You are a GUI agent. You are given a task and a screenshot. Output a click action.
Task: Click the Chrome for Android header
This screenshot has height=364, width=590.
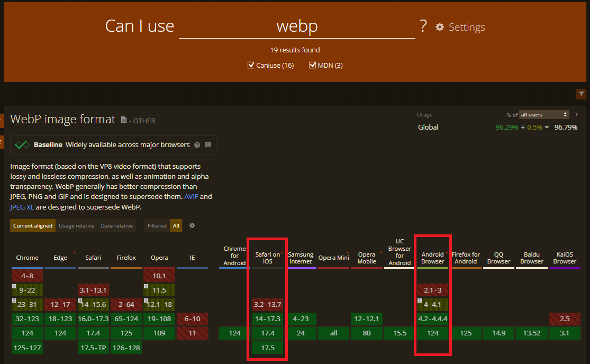(234, 256)
